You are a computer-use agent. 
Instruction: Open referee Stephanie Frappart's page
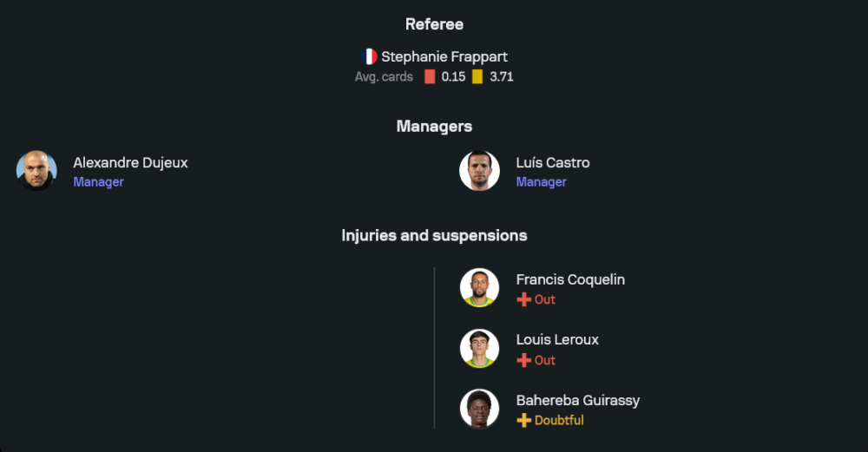(x=444, y=57)
